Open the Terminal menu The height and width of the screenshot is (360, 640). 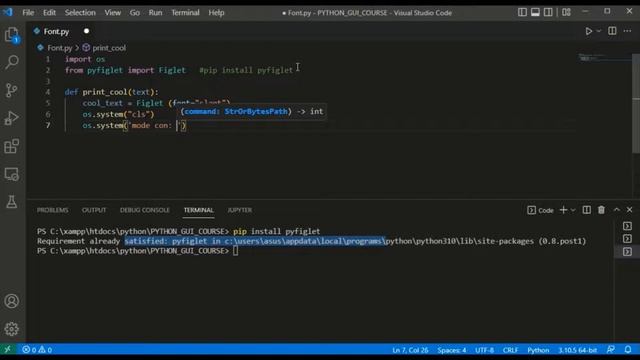coord(185,13)
